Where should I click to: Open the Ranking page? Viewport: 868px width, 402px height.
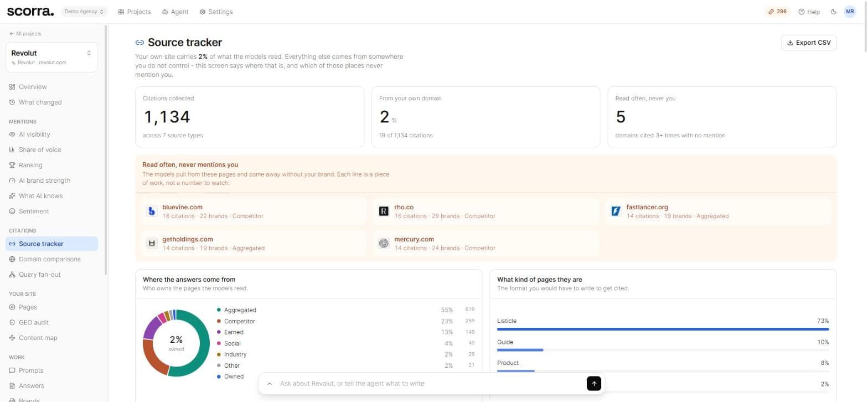pyautogui.click(x=51, y=165)
